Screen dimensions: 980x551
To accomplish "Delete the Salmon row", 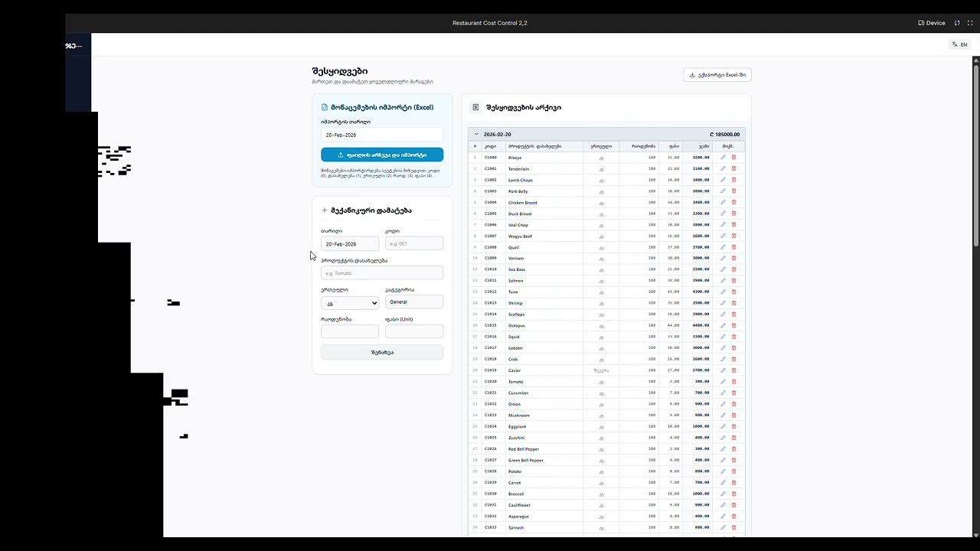I will coord(733,281).
